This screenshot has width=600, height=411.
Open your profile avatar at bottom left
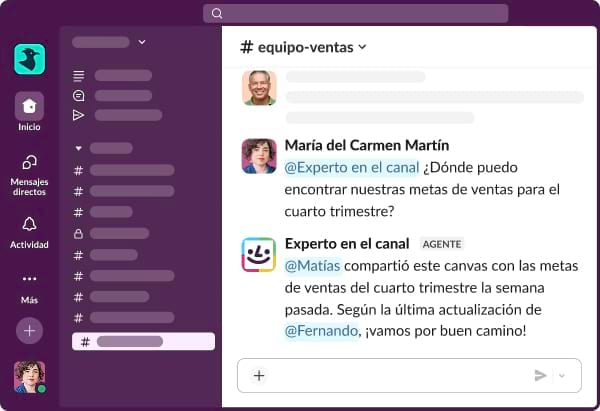pos(29,376)
